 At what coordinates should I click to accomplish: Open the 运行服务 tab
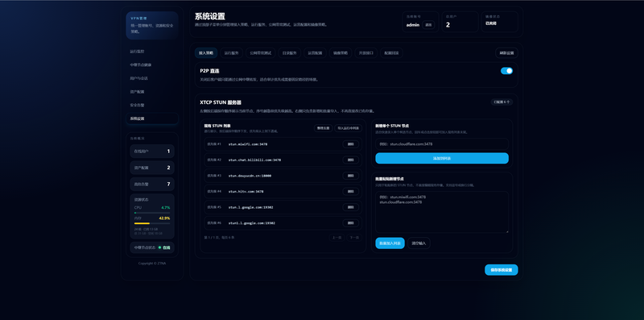(232, 53)
